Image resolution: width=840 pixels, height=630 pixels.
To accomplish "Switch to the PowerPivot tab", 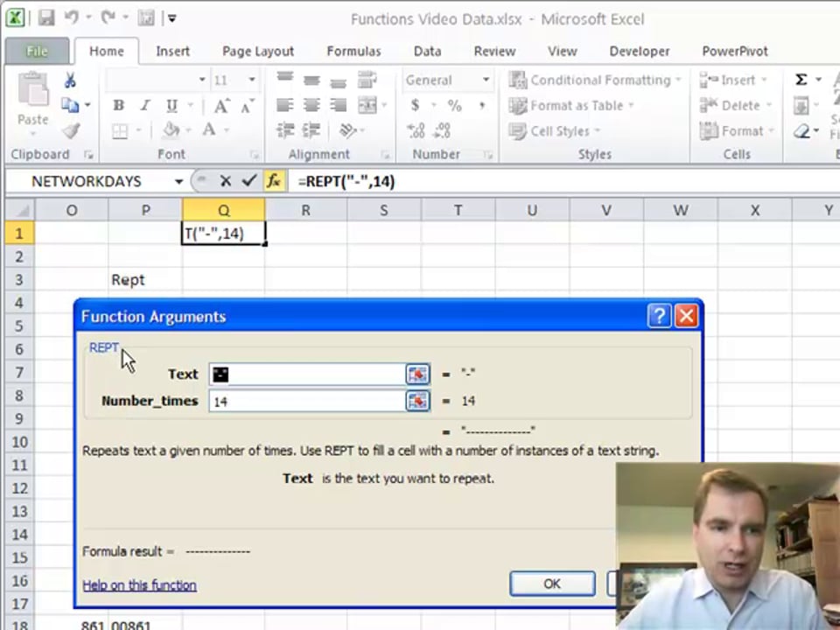I will [x=734, y=52].
